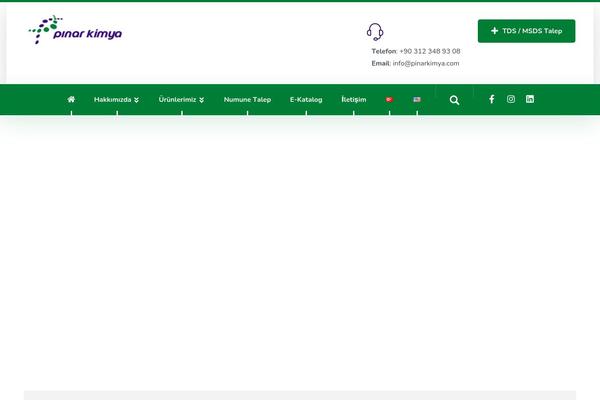Viewport: 600px width, 400px height.
Task: Click the headset support icon
Action: tap(375, 32)
